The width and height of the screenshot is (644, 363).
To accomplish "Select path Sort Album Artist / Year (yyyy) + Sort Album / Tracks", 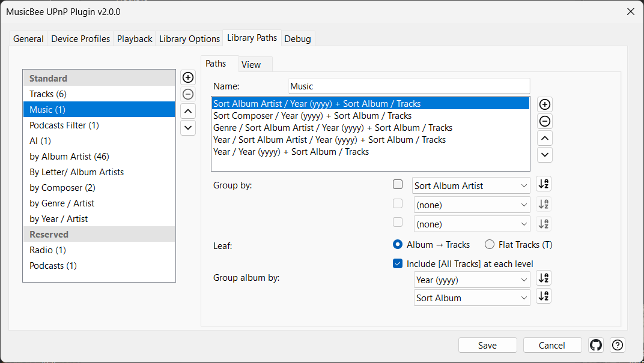I will (x=371, y=104).
